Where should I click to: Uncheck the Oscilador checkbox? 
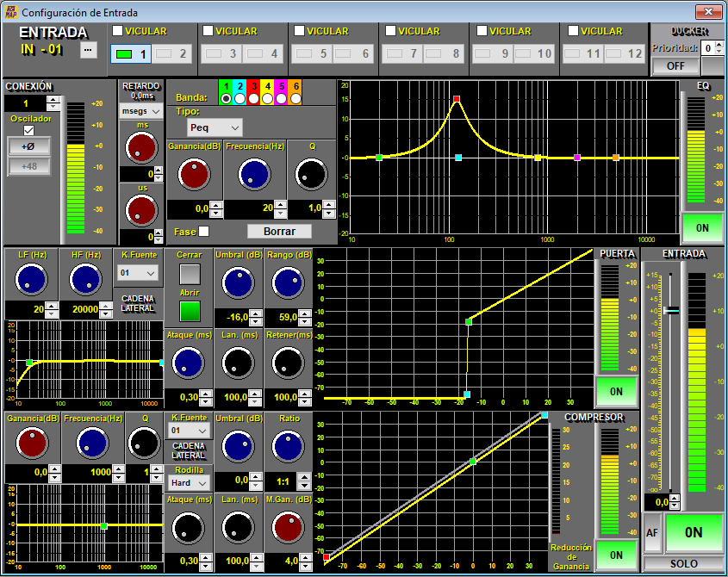28,130
